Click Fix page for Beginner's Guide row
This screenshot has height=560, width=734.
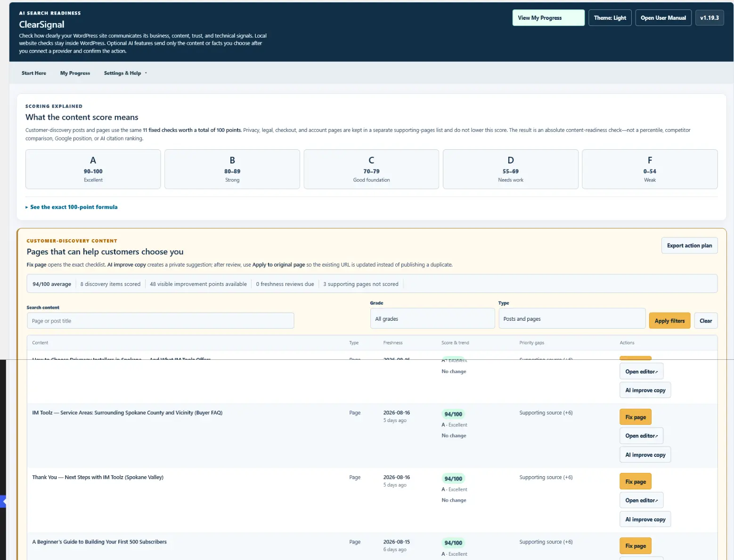point(636,546)
